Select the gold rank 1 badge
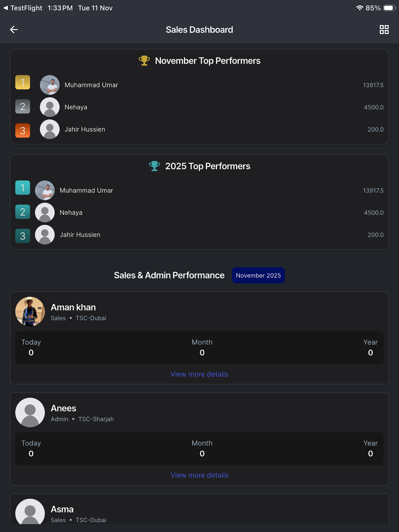 point(23,82)
